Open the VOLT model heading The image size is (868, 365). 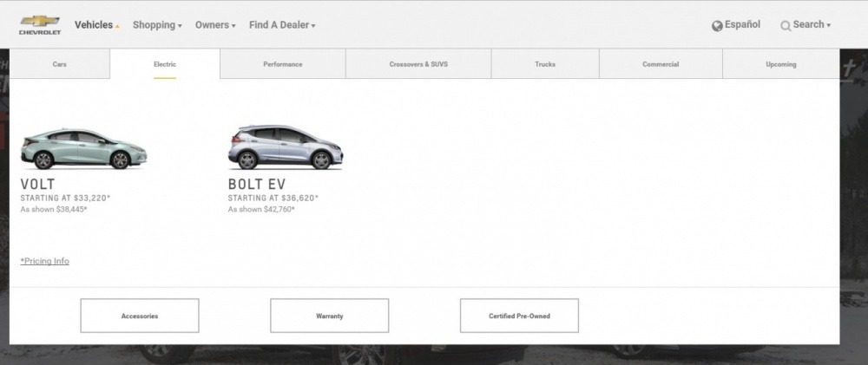37,184
